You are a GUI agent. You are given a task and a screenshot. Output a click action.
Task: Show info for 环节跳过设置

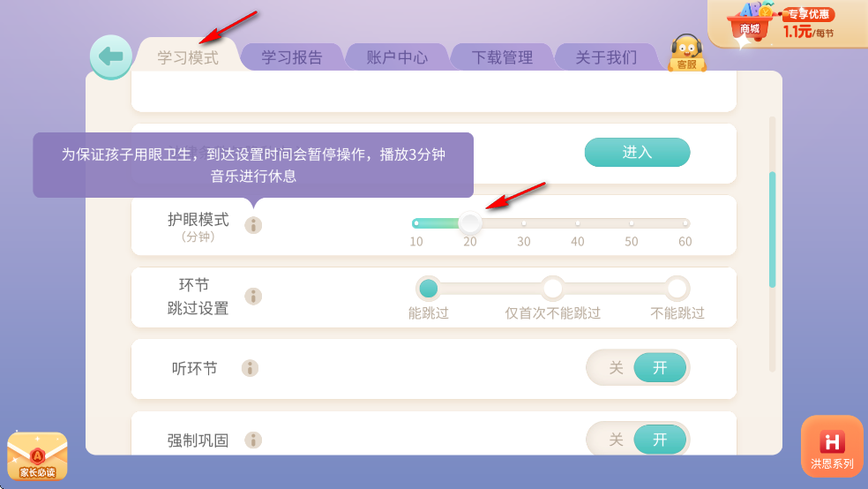[x=253, y=297]
